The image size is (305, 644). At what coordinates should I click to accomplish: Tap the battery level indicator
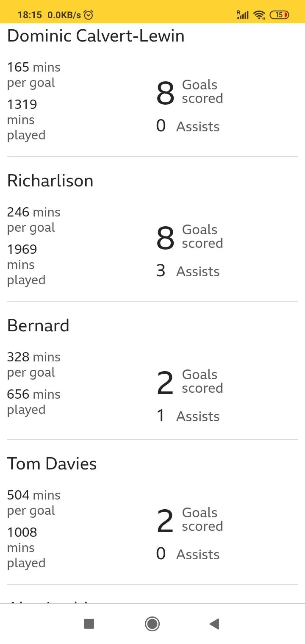point(280,15)
